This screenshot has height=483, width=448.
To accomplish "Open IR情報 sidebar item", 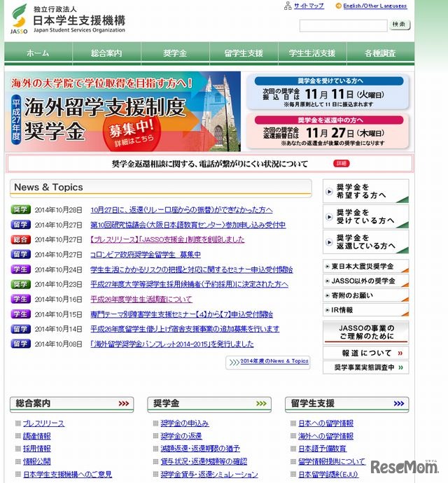I will pyautogui.click(x=365, y=310).
